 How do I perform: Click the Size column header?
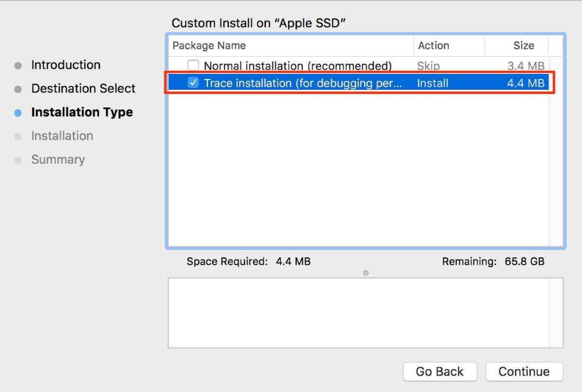[x=523, y=45]
